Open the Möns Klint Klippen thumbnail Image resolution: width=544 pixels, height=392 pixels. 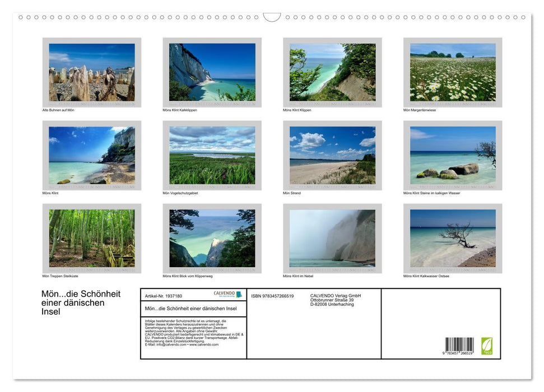click(332, 72)
